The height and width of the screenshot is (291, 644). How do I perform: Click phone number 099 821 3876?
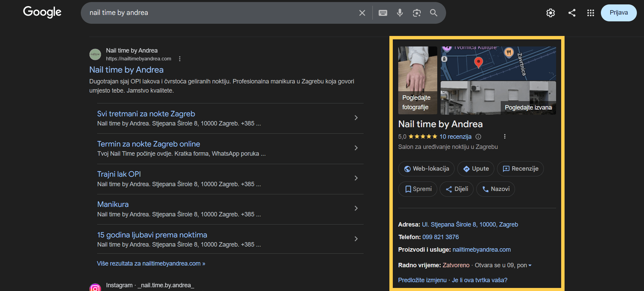click(440, 237)
